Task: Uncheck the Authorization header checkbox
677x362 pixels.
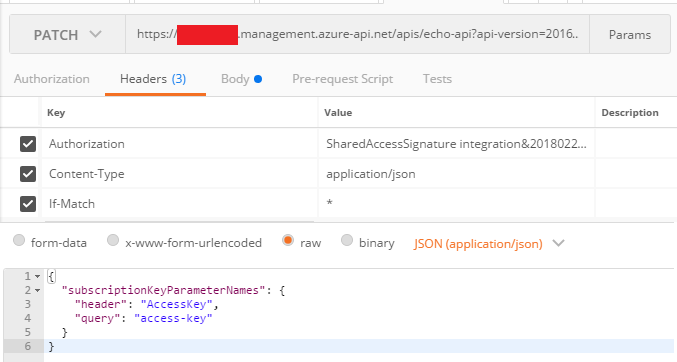Action: [x=28, y=144]
